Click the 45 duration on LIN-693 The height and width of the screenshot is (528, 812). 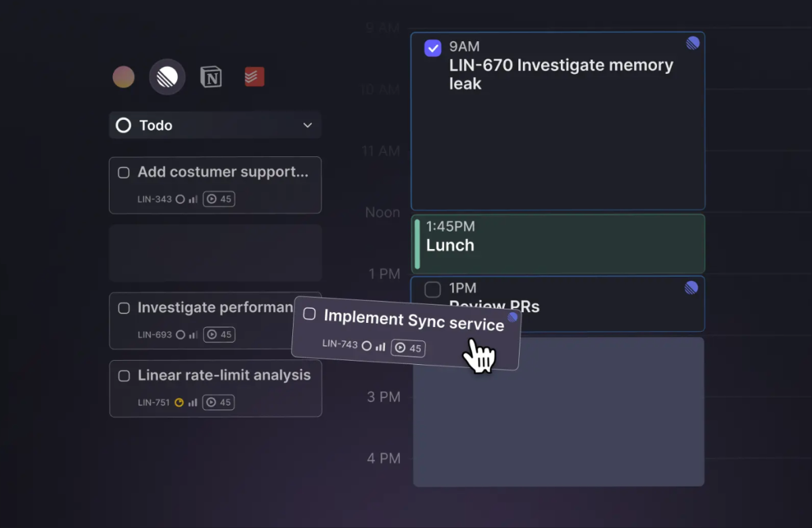[x=219, y=334]
